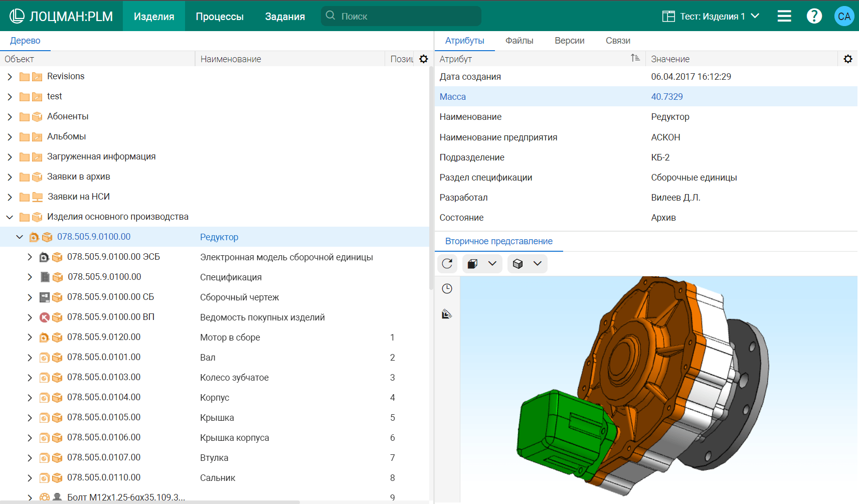Click the assembly icon of 078.505.9.0100.00 Редуктор
Image resolution: width=859 pixels, height=504 pixels.
point(34,237)
